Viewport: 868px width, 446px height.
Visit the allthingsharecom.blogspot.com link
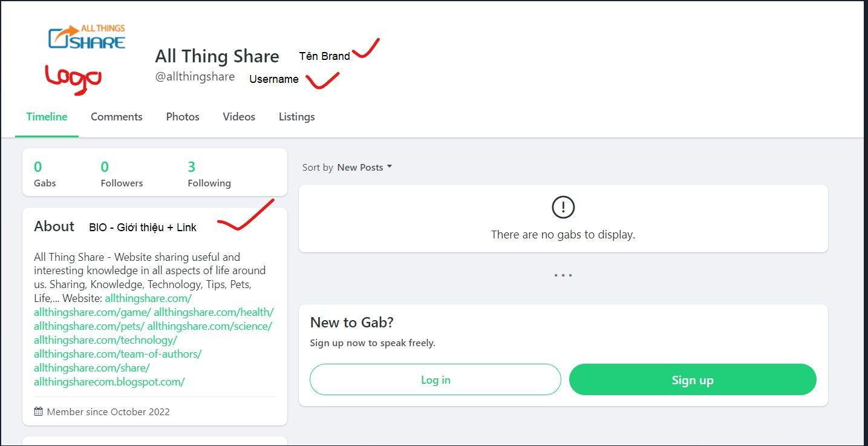109,382
